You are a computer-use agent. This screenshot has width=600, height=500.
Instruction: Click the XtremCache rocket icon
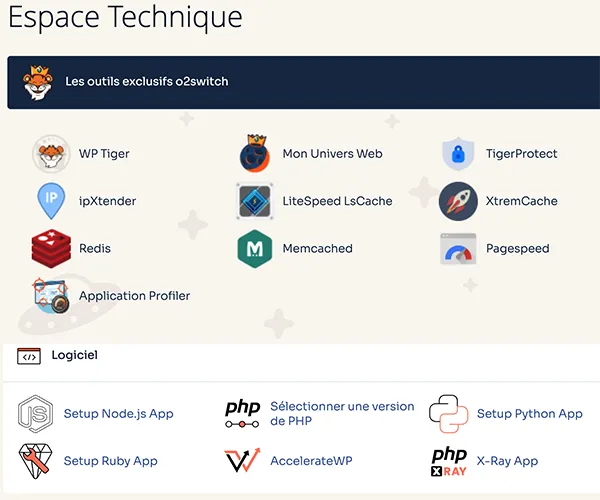coord(458,201)
